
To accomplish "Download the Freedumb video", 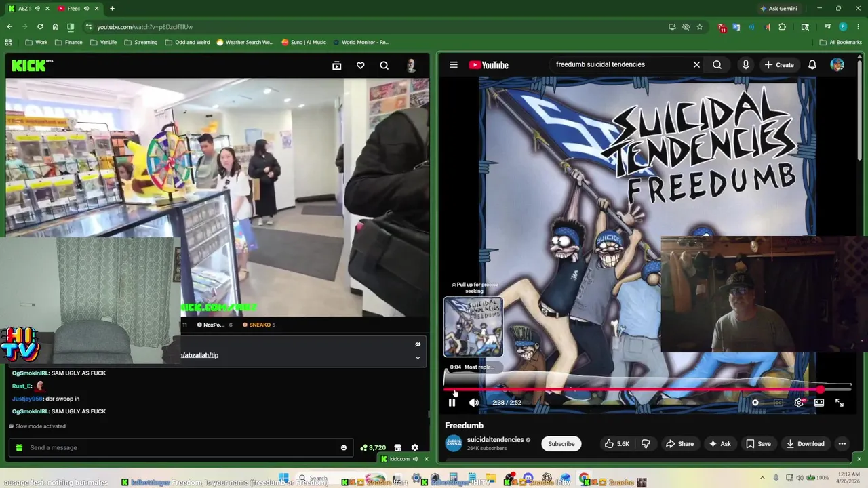I will (805, 444).
